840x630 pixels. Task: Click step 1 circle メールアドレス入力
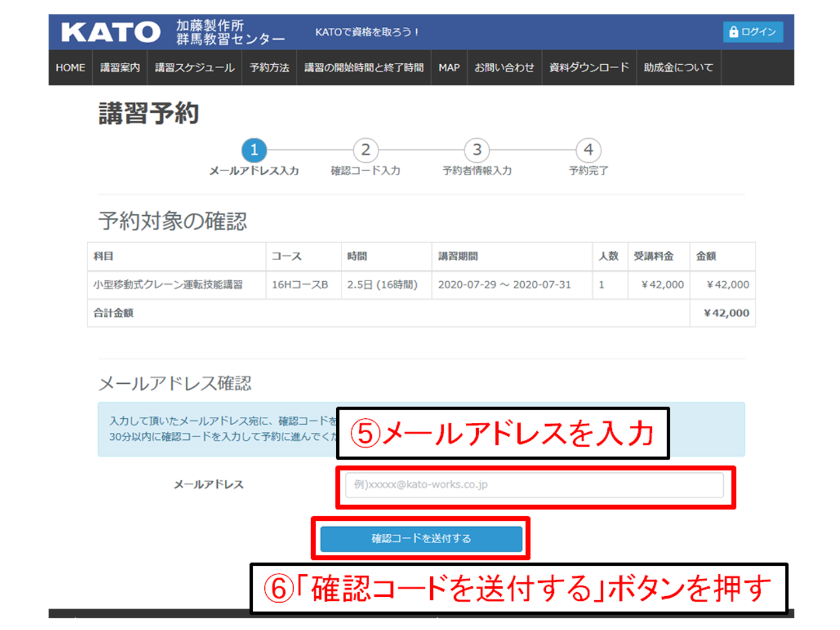[x=254, y=150]
